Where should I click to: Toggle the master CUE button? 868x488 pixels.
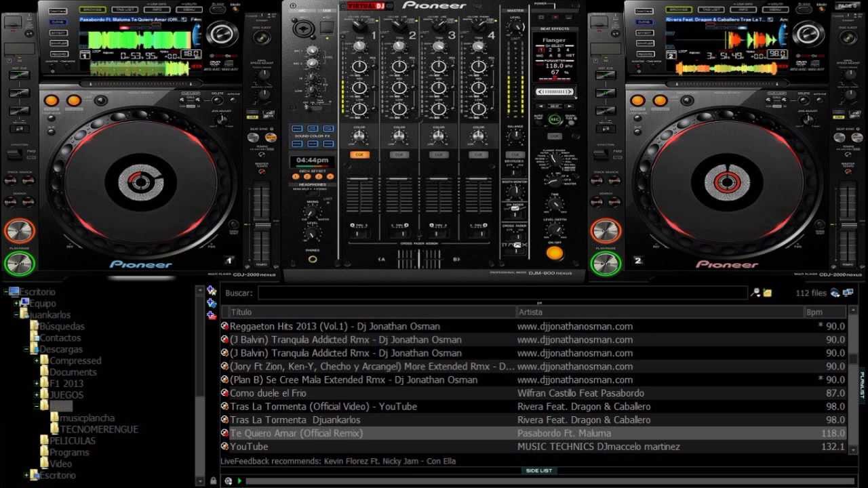515,155
